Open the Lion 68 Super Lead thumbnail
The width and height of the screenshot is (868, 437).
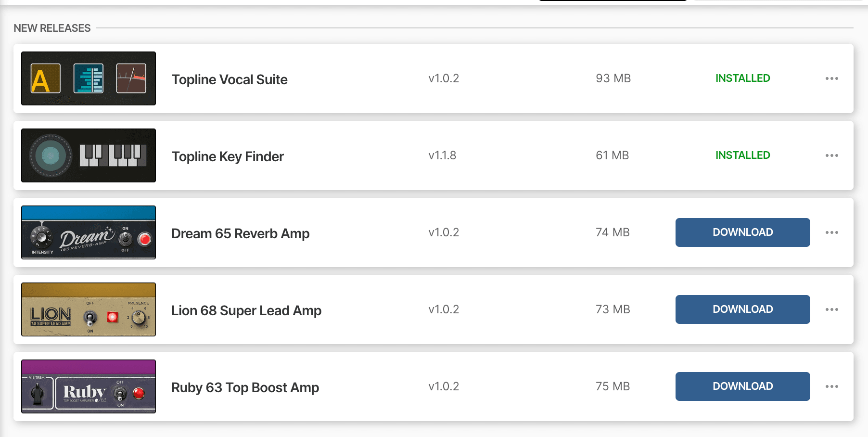point(89,309)
